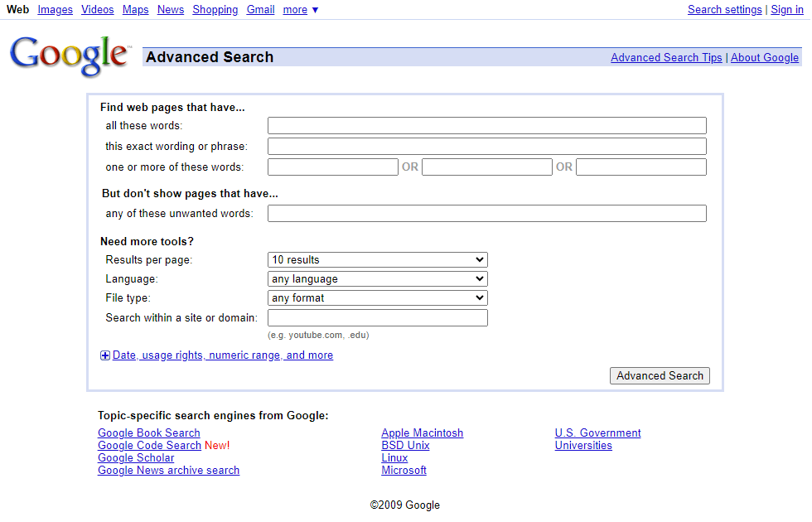Viewport: 812px width, 522px height.
Task: Open Gmail from the top navigation
Action: pyautogui.click(x=260, y=9)
